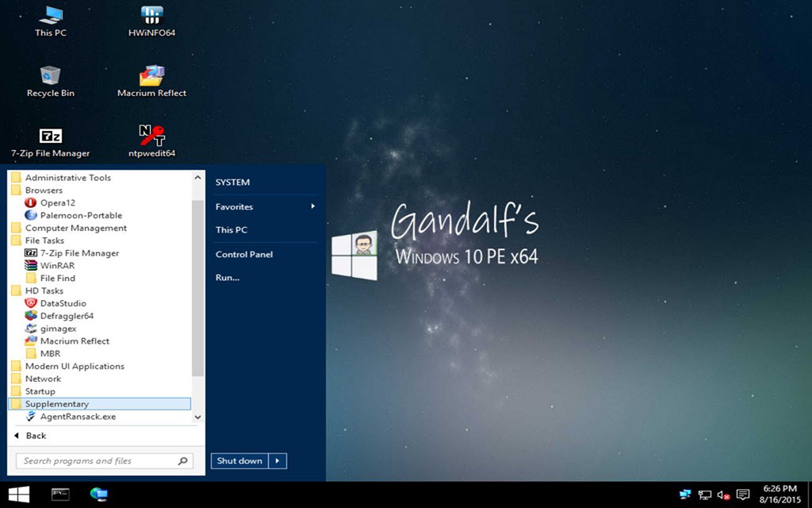
Task: Open gimagex in HD Tasks
Action: 51,328
